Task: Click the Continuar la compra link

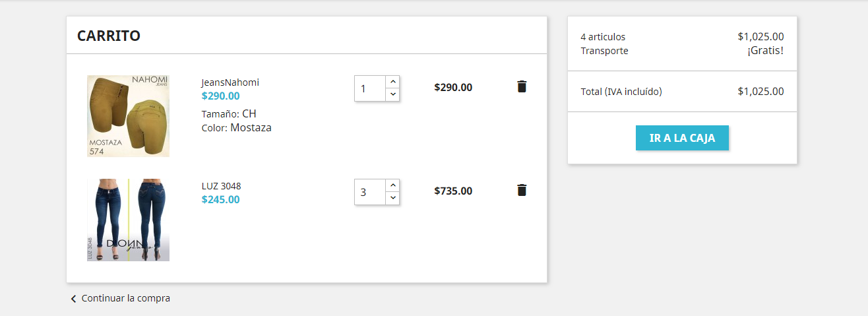Action: tap(125, 298)
